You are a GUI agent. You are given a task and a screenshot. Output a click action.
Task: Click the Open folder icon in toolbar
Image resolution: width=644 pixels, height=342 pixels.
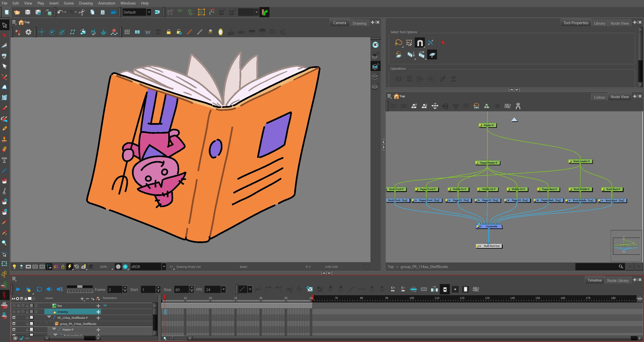tap(17, 12)
